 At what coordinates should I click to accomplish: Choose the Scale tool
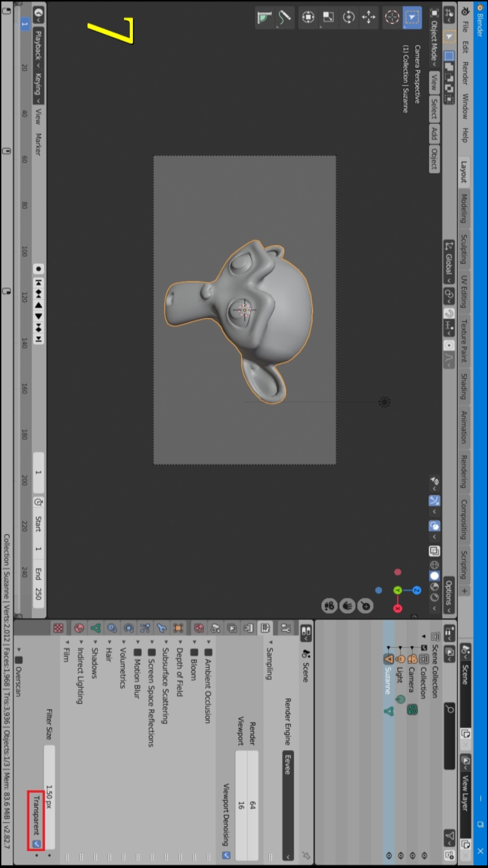coord(328,18)
